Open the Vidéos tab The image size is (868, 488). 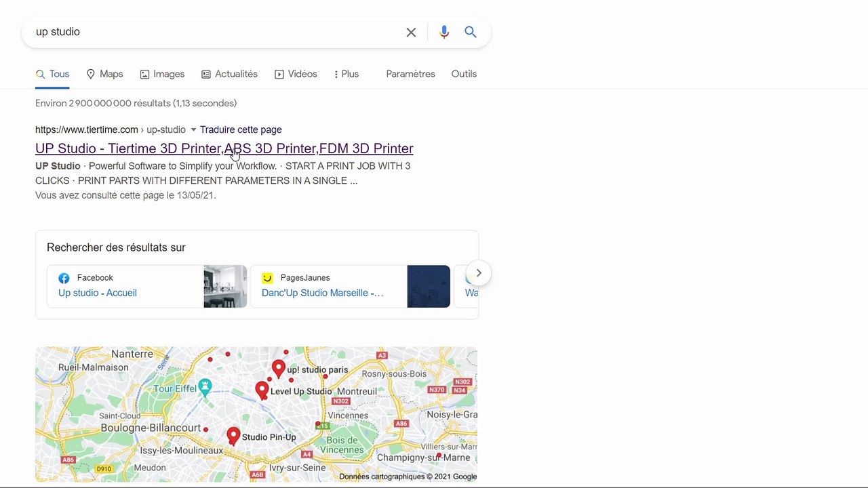[x=296, y=74]
